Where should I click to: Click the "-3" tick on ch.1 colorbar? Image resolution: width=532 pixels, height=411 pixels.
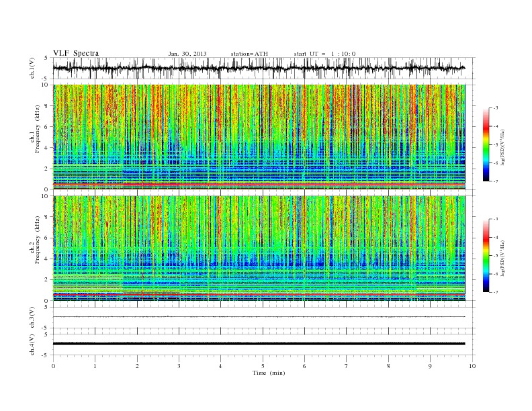[x=496, y=108]
